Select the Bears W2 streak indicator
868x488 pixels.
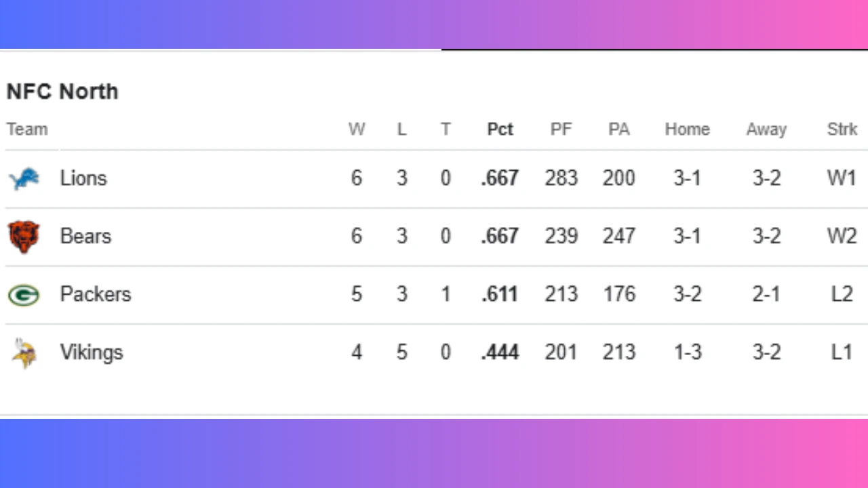[841, 236]
